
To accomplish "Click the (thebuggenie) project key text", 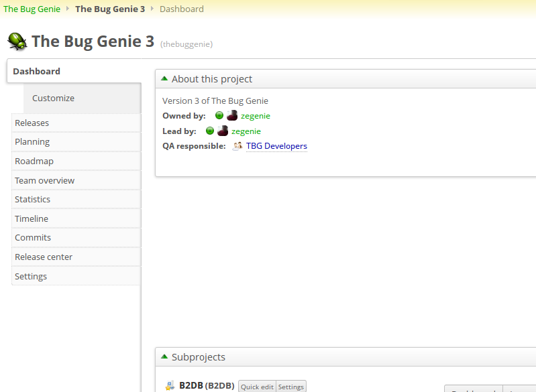I will click(186, 44).
